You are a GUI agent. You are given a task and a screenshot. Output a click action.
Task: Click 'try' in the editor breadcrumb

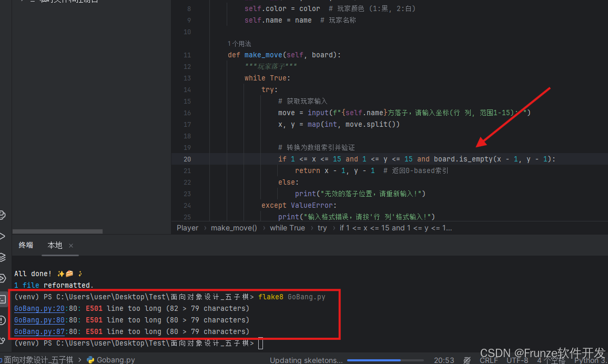322,228
